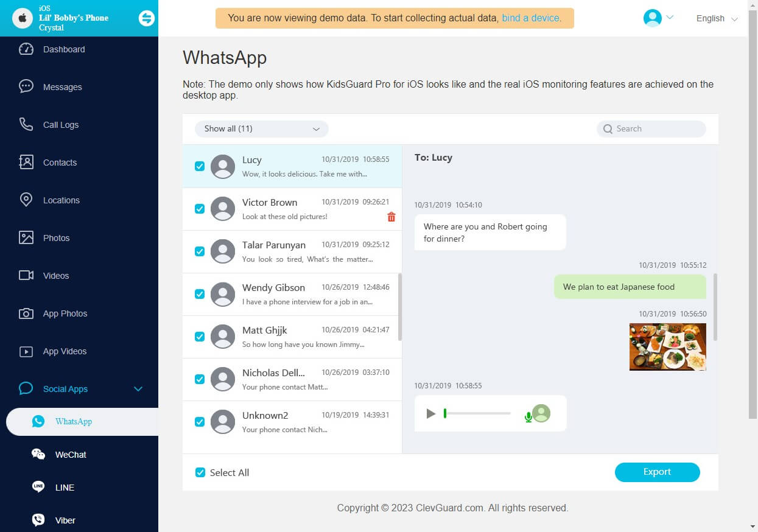Toggle the Select All checkbox
The height and width of the screenshot is (532, 758).
pyautogui.click(x=200, y=472)
